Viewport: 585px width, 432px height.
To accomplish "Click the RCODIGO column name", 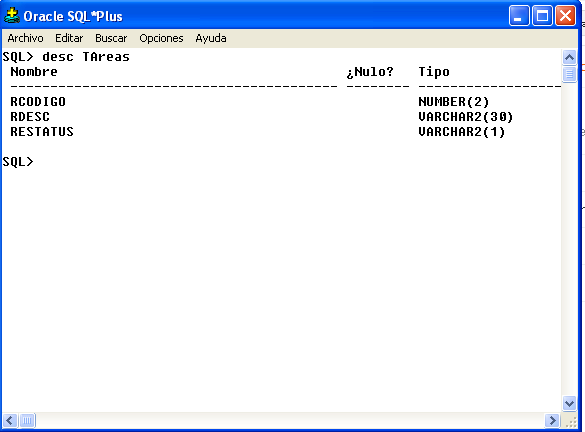I will (x=38, y=102).
